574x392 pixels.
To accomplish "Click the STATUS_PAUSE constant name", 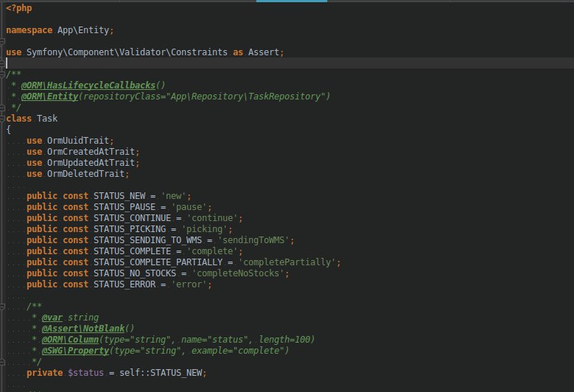I will coord(125,207).
